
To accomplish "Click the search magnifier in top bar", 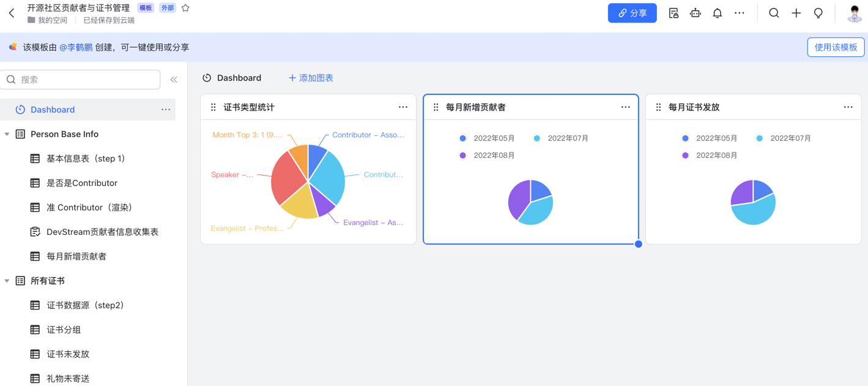I will point(774,13).
